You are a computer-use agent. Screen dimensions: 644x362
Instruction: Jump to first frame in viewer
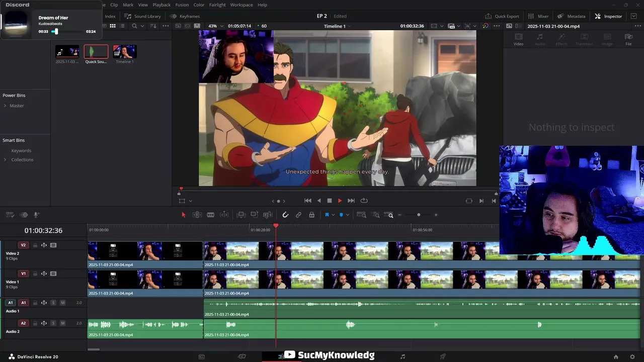tap(308, 201)
